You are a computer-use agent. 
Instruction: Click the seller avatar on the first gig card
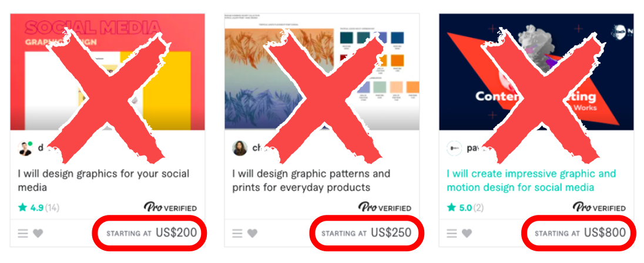25,148
